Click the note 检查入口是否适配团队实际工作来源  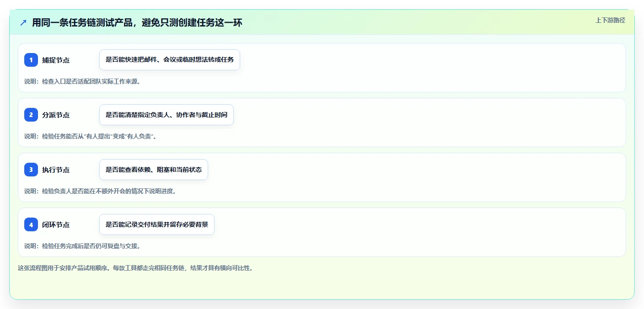82,81
